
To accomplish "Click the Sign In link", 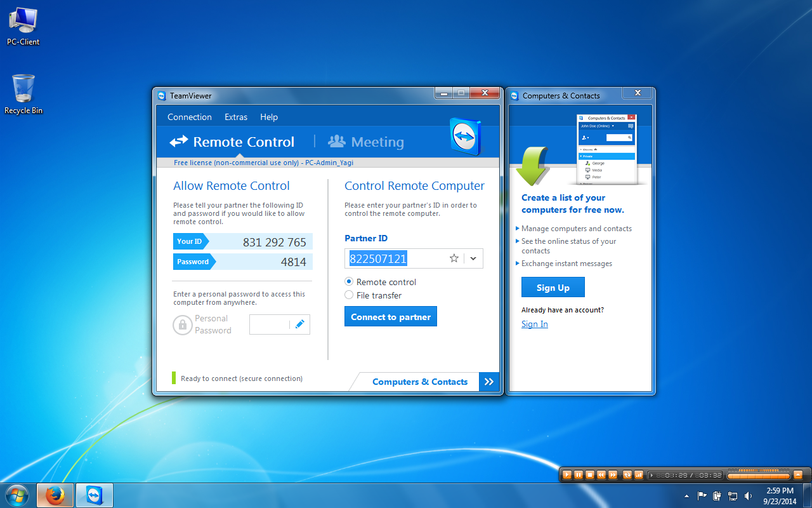I will tap(535, 324).
